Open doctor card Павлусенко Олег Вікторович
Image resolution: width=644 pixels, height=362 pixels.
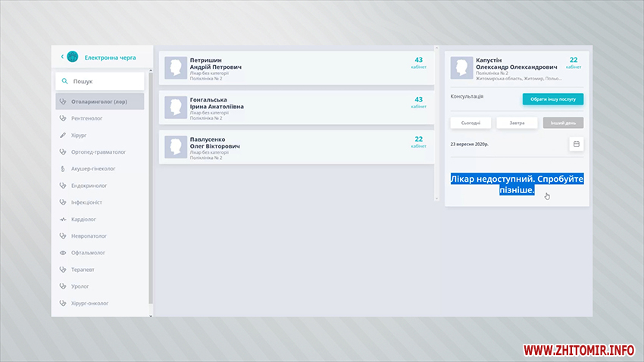pos(295,146)
